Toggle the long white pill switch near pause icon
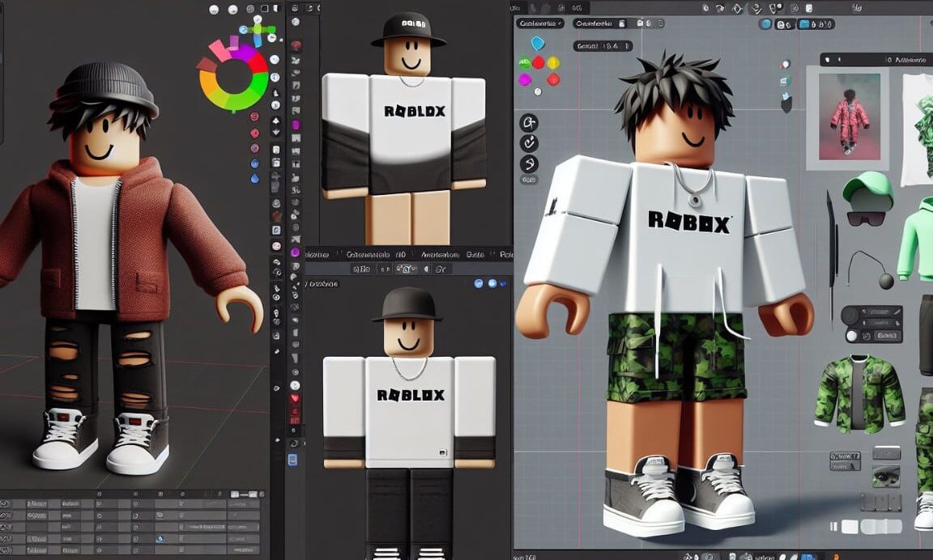Image resolution: width=933 pixels, height=560 pixels. coord(881,526)
